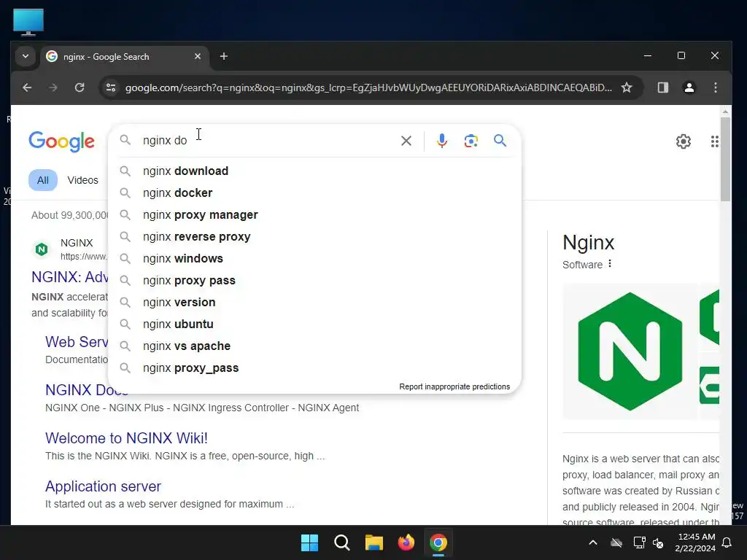Click the page vertical scrollbar thumb
Screen dimensions: 747x560
pyautogui.click(x=725, y=158)
